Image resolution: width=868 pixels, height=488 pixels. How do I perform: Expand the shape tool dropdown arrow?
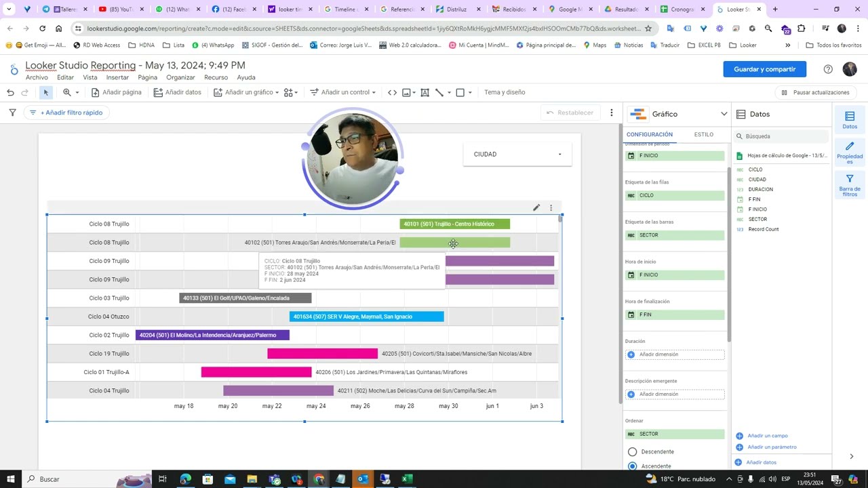(470, 93)
